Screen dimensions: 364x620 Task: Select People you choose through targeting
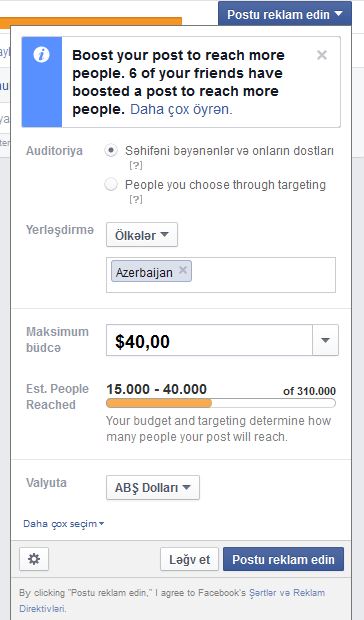pos(111,184)
